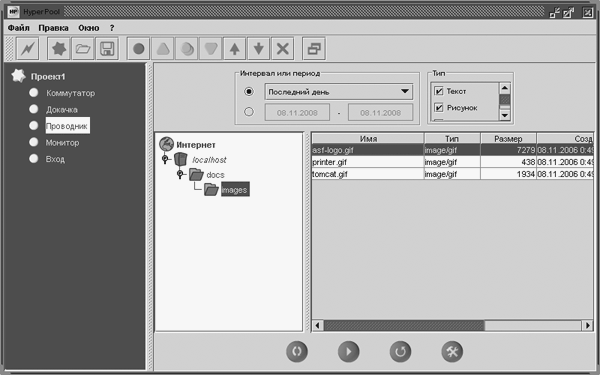Click the lightning bolt toolbar icon
Screen dimensions: 600x375
(x=28, y=49)
